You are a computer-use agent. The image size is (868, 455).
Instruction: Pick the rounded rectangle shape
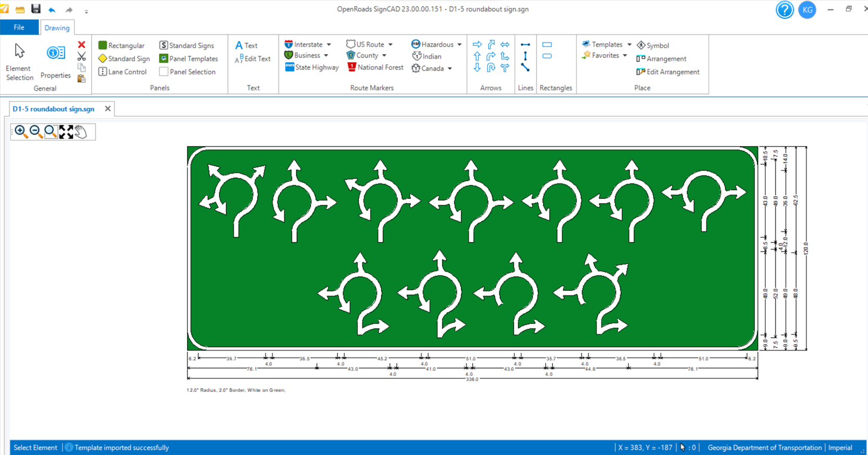click(x=547, y=56)
